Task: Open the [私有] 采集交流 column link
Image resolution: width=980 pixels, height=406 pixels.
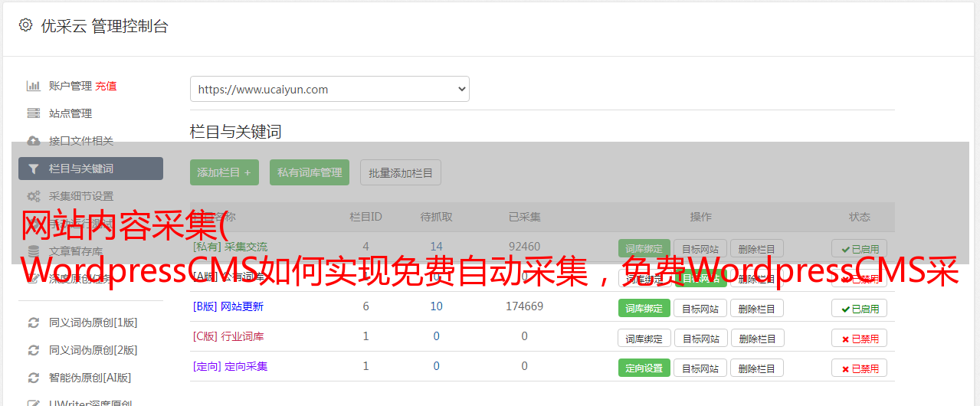Action: pyautogui.click(x=231, y=247)
